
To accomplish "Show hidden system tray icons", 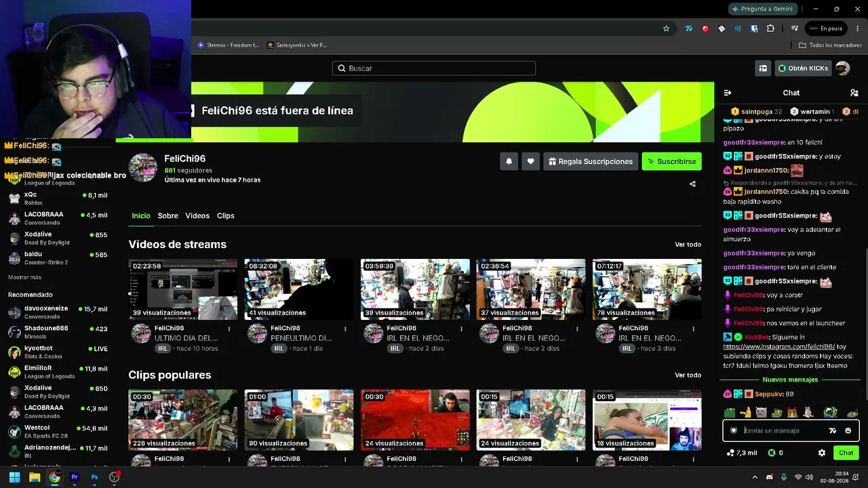I will [x=755, y=477].
